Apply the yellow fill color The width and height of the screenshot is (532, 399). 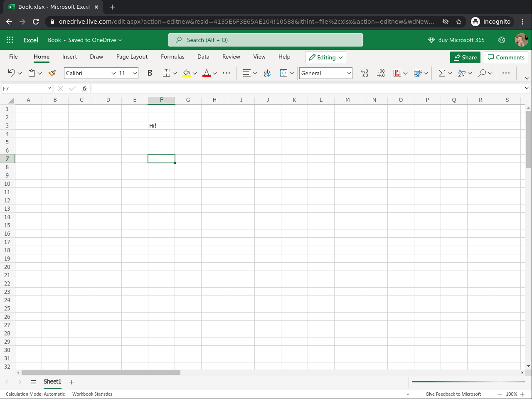coord(187,73)
